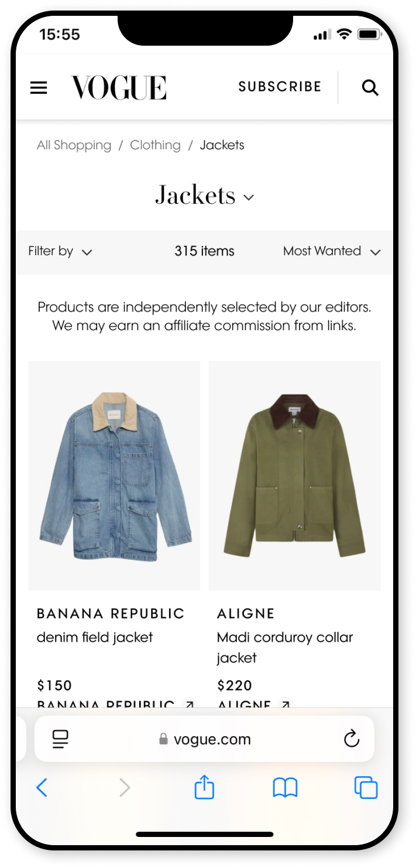The height and width of the screenshot is (868, 416).
Task: Open the Most Wanted sort dropdown
Action: point(332,251)
